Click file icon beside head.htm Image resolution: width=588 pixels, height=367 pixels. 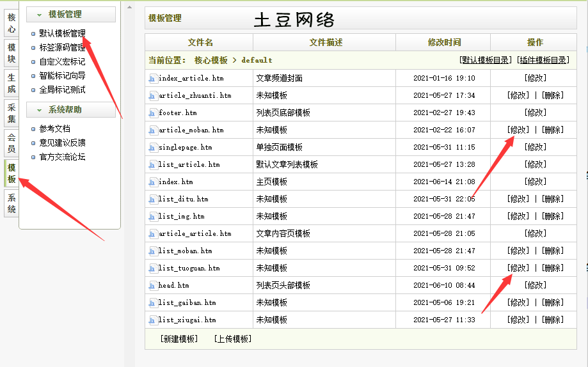tap(152, 286)
